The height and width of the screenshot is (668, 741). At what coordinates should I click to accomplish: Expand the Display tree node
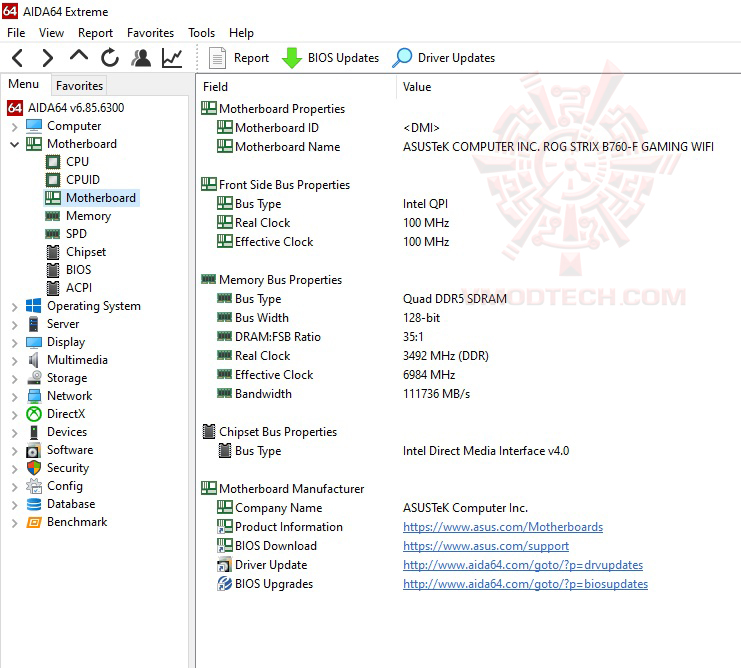15,343
